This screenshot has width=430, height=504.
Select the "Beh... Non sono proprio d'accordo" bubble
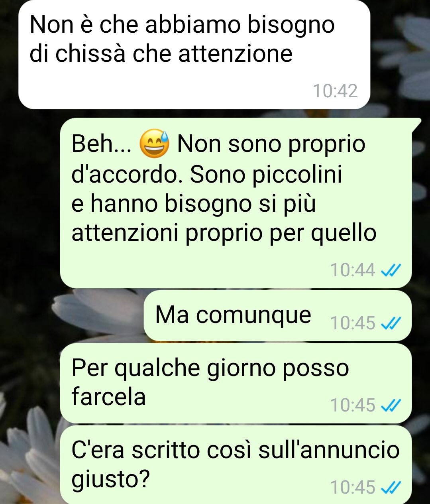pyautogui.click(x=236, y=203)
